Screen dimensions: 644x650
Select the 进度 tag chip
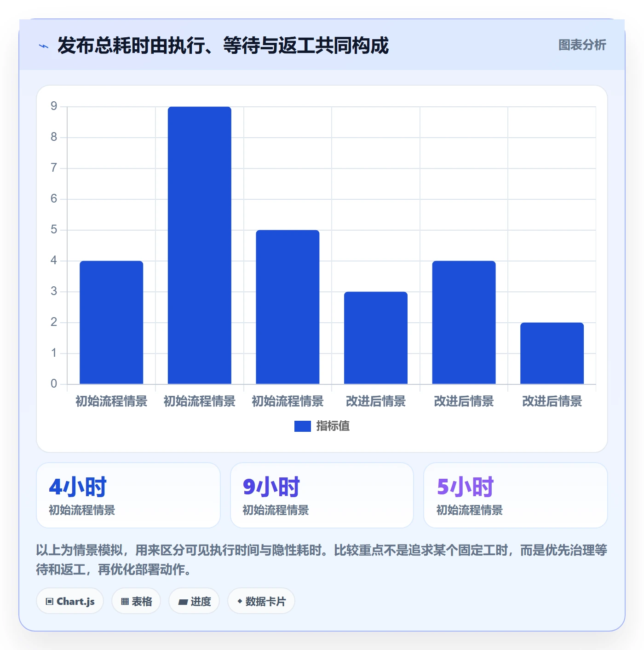[x=194, y=601]
